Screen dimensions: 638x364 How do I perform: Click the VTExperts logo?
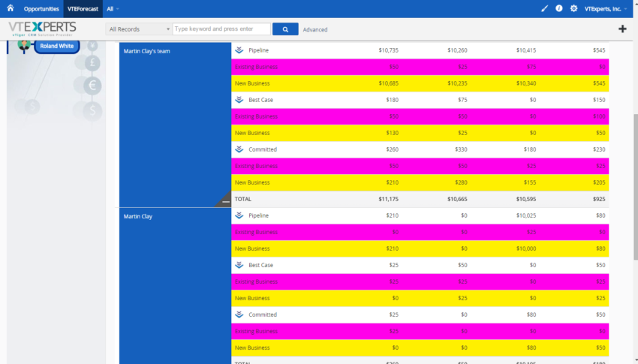pyautogui.click(x=42, y=29)
